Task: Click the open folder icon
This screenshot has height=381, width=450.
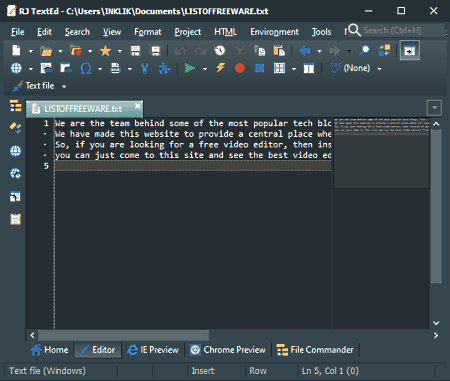Action: [46, 51]
